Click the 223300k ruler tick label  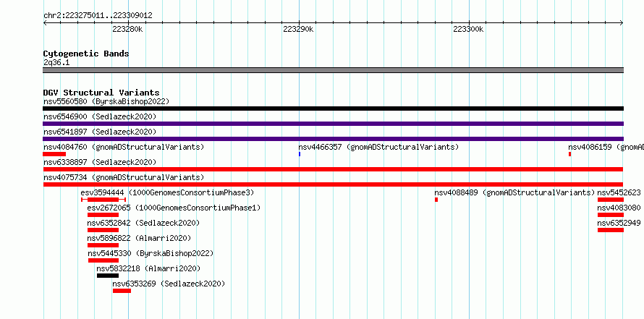[469, 29]
